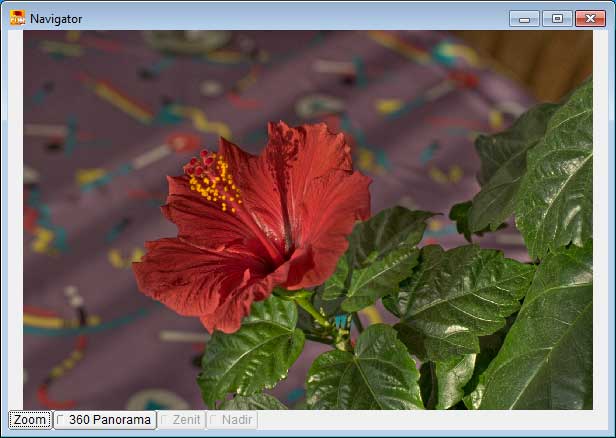Minimize the Navigator window
Screen dimensions: 616x438
coord(524,18)
